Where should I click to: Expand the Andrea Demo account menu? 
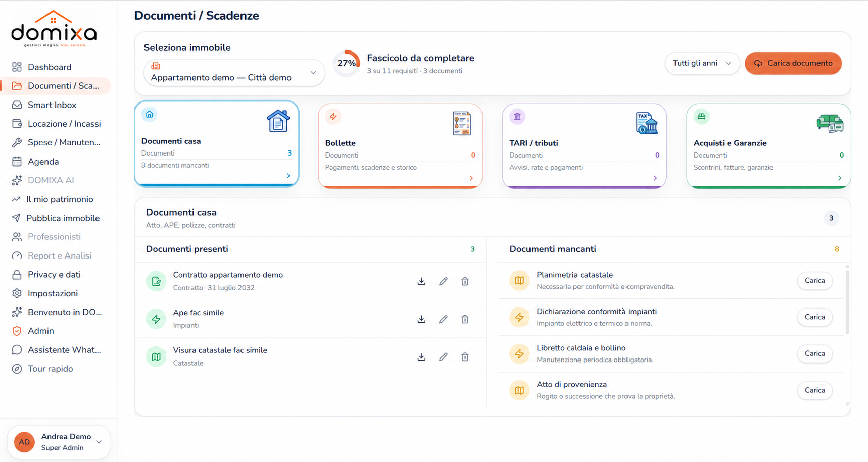(59, 442)
